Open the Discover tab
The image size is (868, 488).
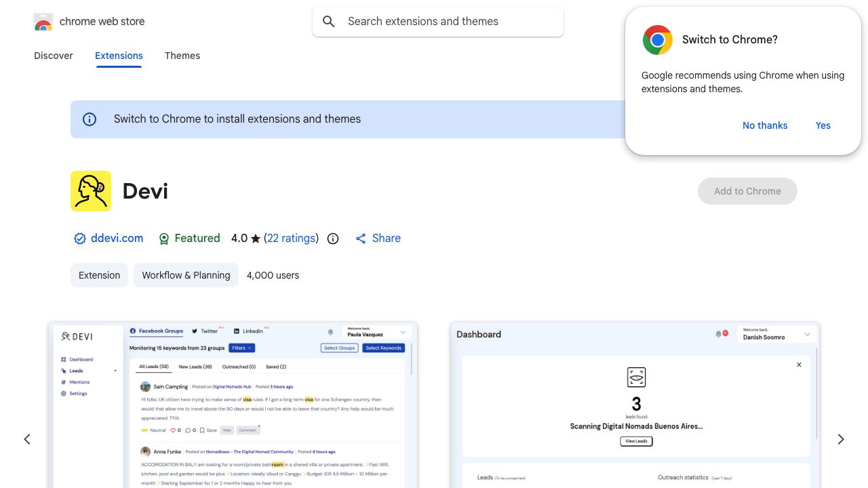point(54,56)
